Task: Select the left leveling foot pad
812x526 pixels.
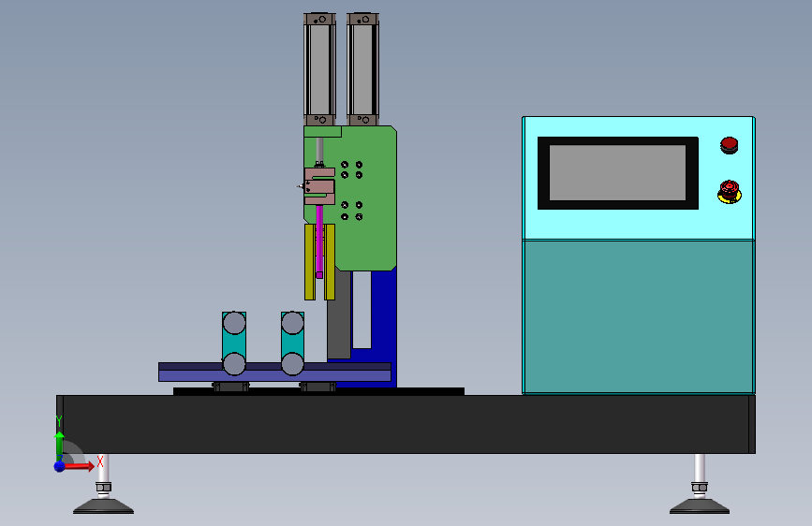Action: 103,506
